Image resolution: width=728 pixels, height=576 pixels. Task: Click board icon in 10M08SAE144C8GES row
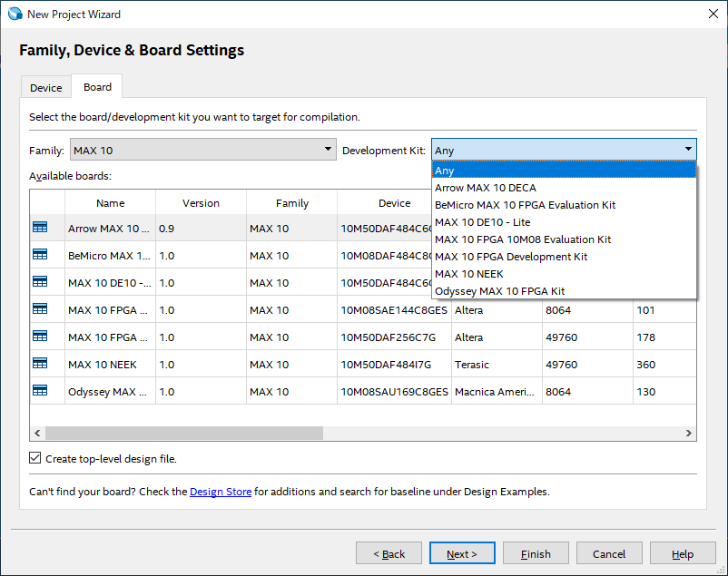pos(40,309)
